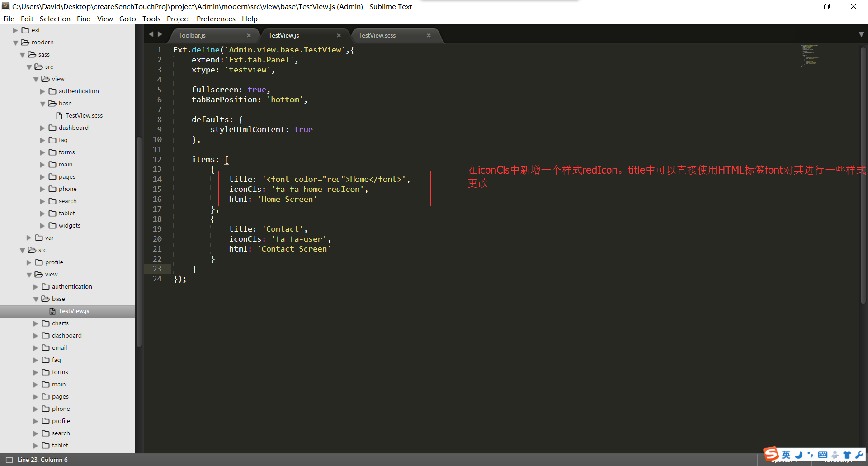
Task: Open Sogou toolbox wrench icon
Action: (x=859, y=455)
